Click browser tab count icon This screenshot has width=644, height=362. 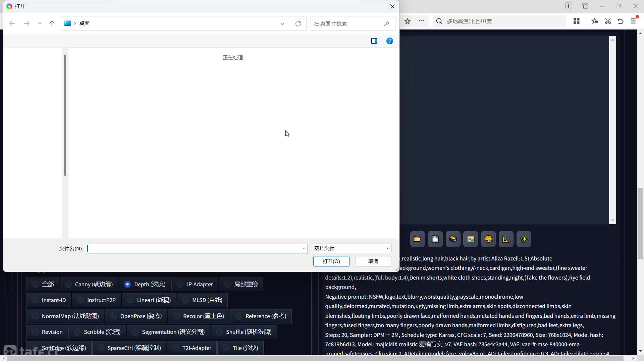pos(568,6)
